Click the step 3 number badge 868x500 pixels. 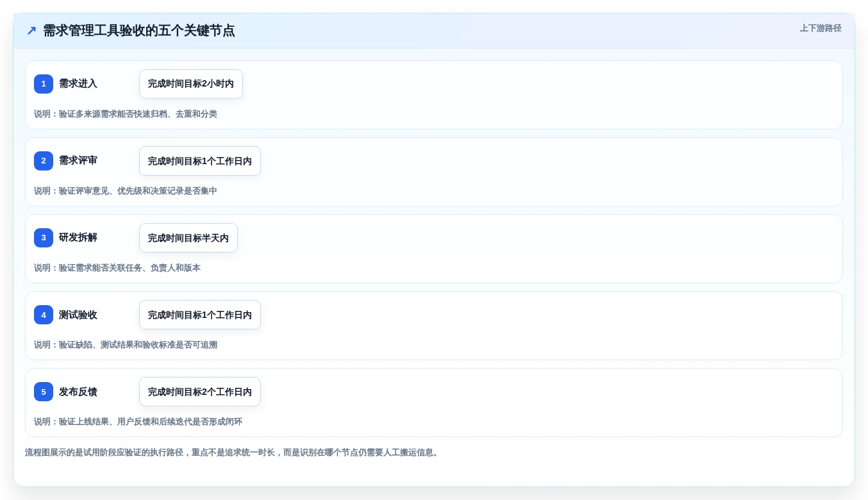[x=44, y=238]
